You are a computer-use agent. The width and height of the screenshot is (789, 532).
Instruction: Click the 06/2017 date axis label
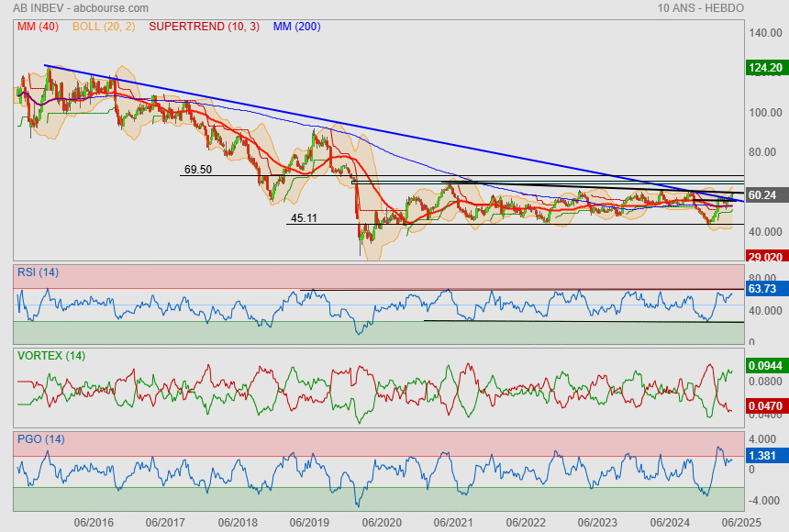tap(165, 523)
